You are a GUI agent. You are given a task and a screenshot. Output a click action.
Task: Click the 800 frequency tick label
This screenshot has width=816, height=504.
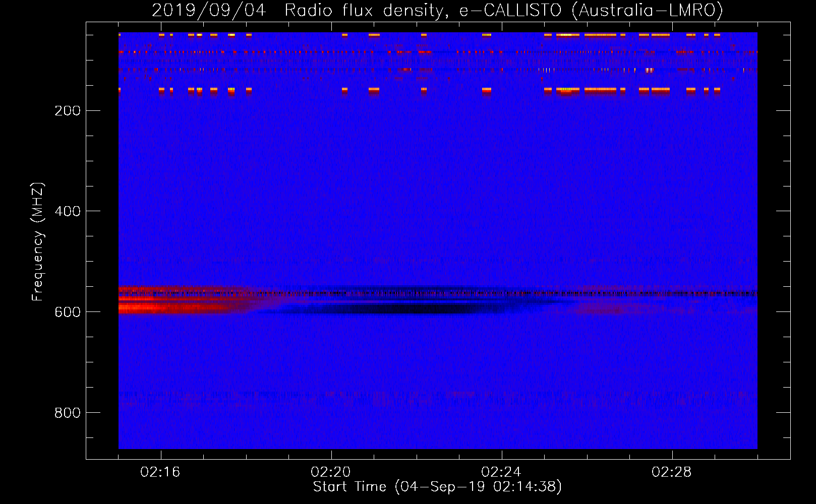pyautogui.click(x=68, y=413)
